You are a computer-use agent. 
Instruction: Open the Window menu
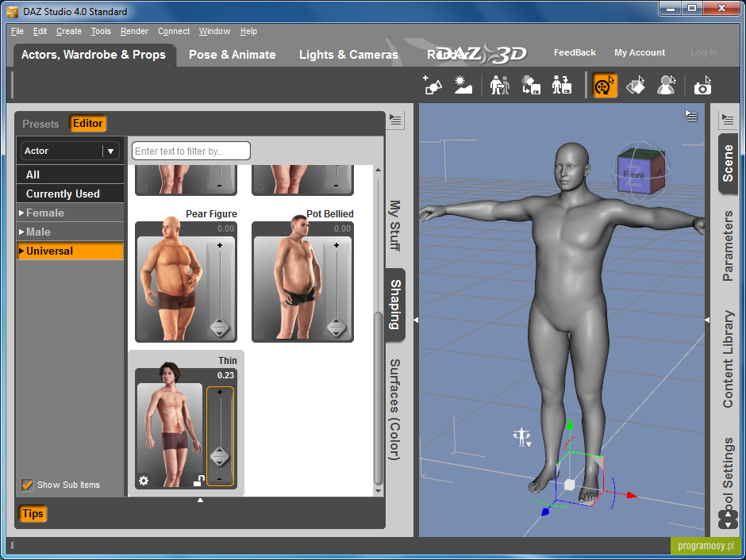click(x=214, y=32)
